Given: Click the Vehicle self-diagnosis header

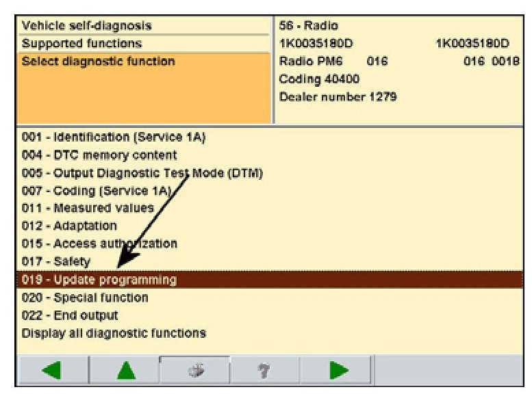Looking at the screenshot, I should pos(87,25).
